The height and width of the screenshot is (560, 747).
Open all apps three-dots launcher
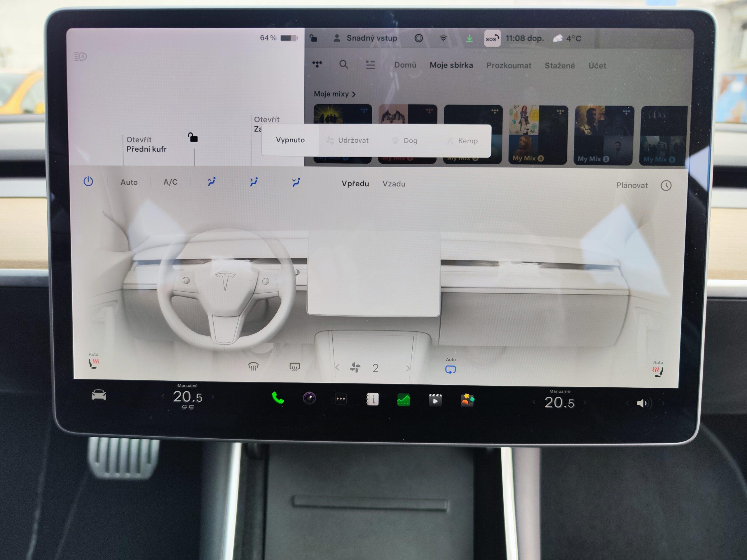point(341,399)
